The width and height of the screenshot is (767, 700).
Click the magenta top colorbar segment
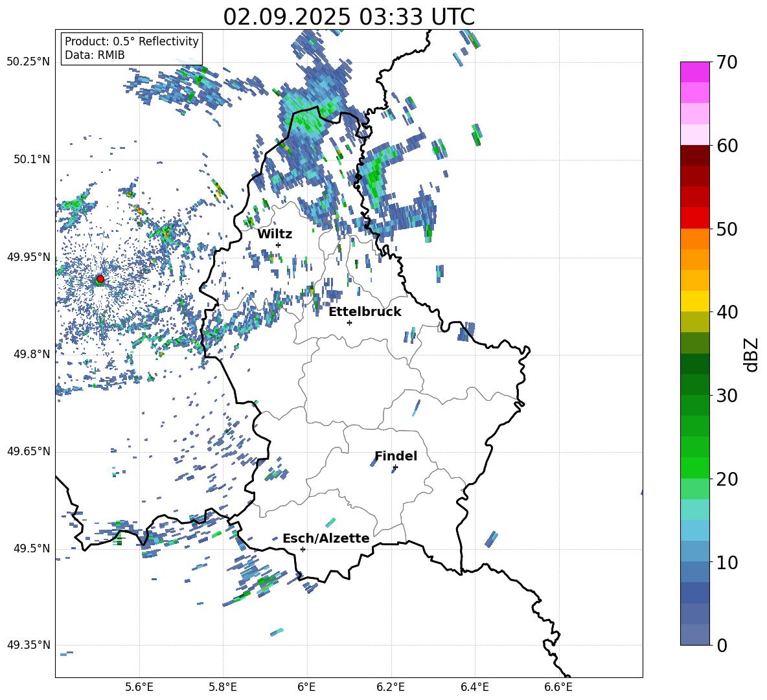pyautogui.click(x=695, y=72)
